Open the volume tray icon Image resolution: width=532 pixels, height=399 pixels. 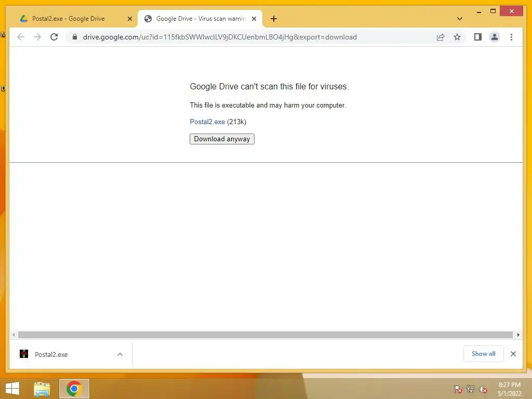click(x=483, y=389)
